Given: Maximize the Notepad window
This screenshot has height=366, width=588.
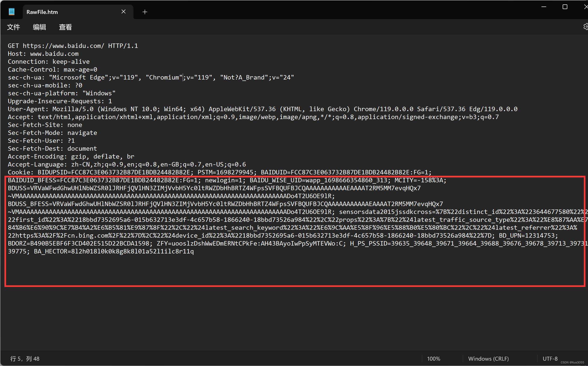Looking at the screenshot, I should 565,7.
